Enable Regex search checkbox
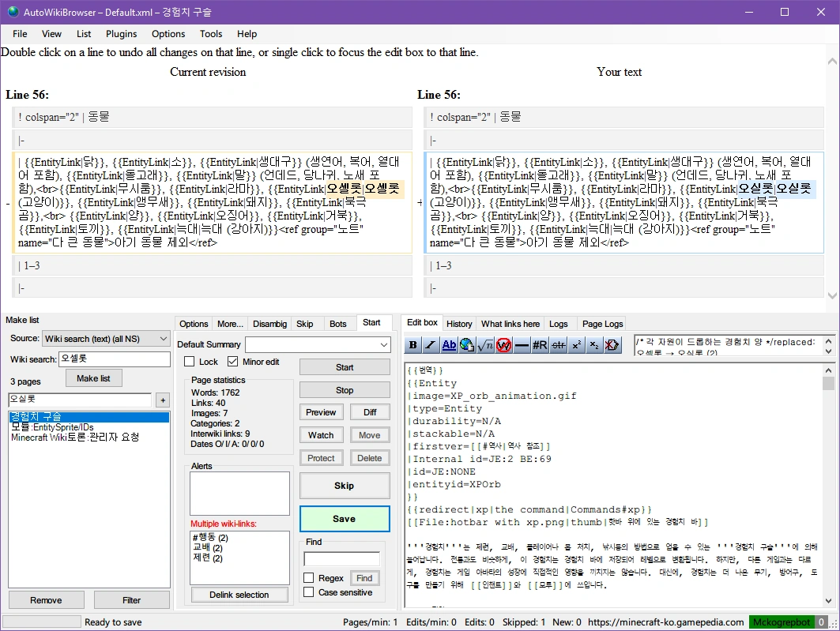This screenshot has height=631, width=840. 308,578
